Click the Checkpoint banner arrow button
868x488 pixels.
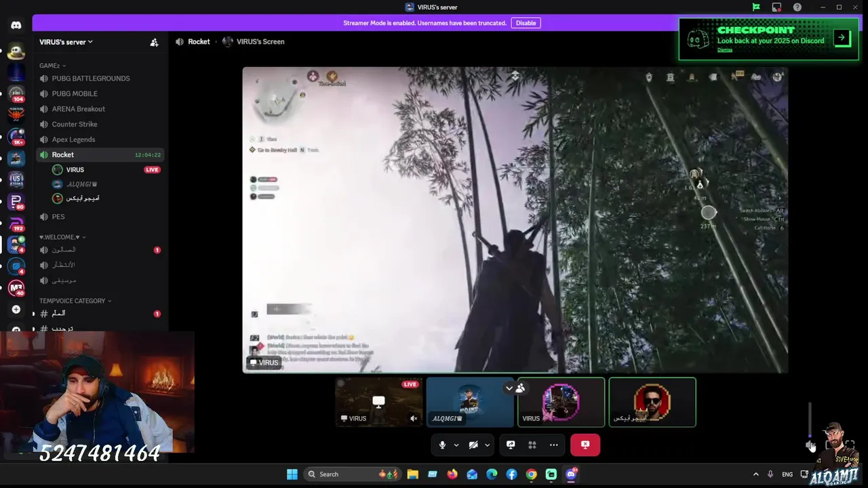[x=842, y=37]
